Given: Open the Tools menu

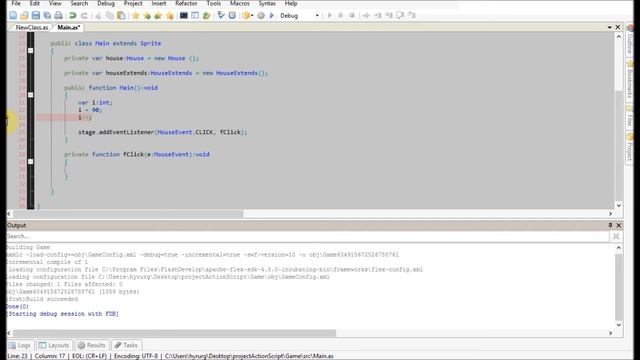Looking at the screenshot, I should 213,3.
